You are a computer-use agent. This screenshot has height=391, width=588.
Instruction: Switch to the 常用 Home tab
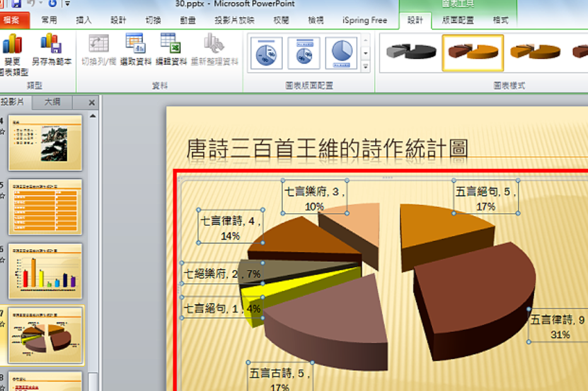(x=49, y=20)
